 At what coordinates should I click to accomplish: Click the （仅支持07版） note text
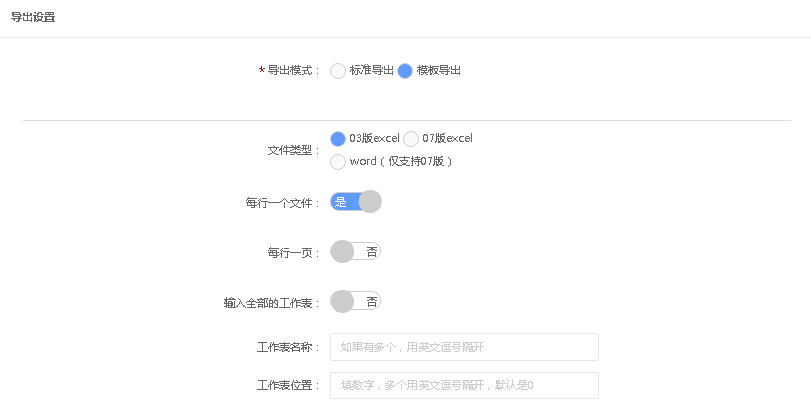pyautogui.click(x=416, y=161)
